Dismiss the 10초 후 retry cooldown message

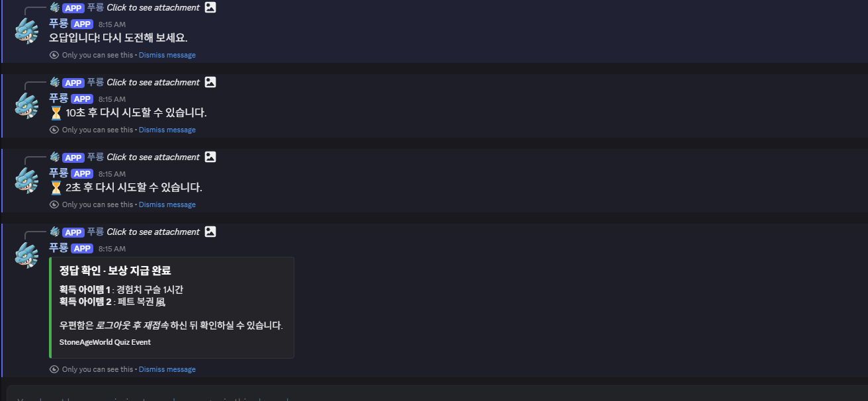[x=167, y=130]
